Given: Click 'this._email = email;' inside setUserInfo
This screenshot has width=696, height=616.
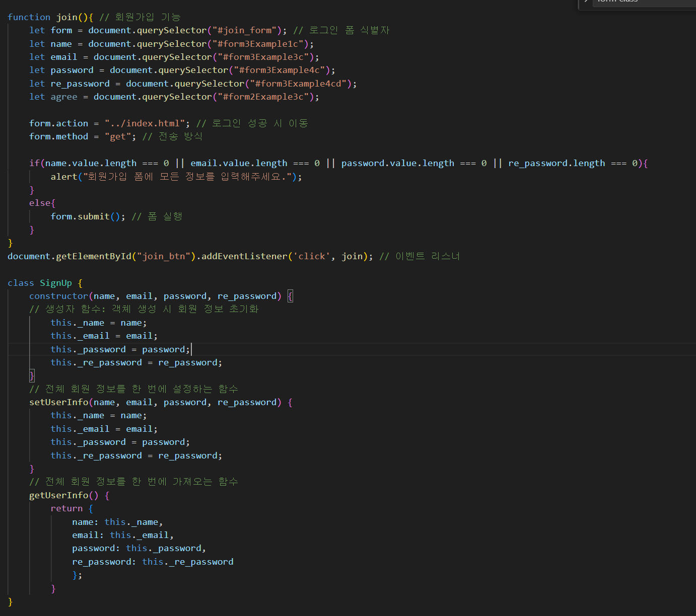Looking at the screenshot, I should (104, 429).
